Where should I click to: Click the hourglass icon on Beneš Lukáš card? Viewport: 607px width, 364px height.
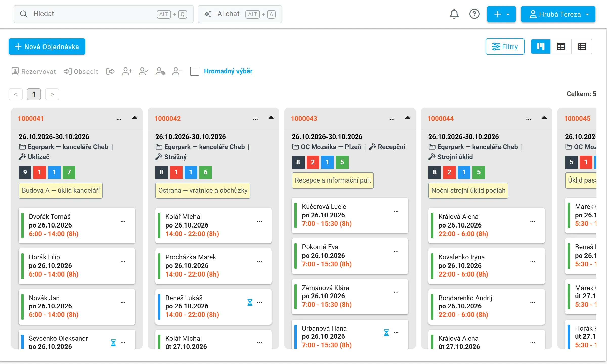(x=250, y=302)
